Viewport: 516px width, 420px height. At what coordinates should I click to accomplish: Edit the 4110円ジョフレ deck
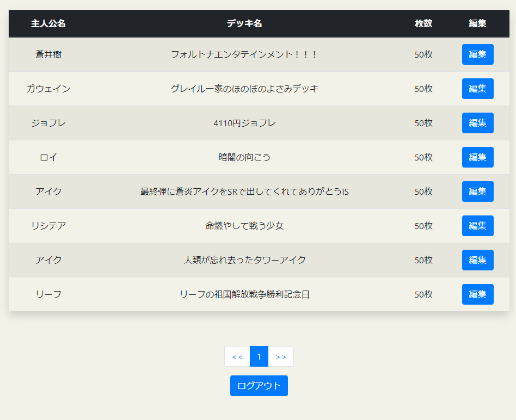pos(477,123)
